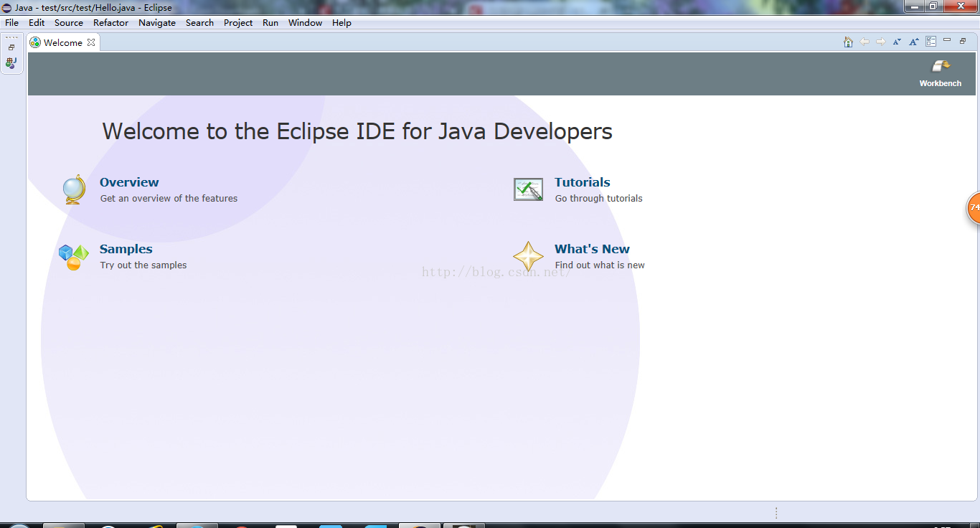Click the Tutorials checklist icon
Viewport: 980px width, 528px height.
pyautogui.click(x=529, y=189)
